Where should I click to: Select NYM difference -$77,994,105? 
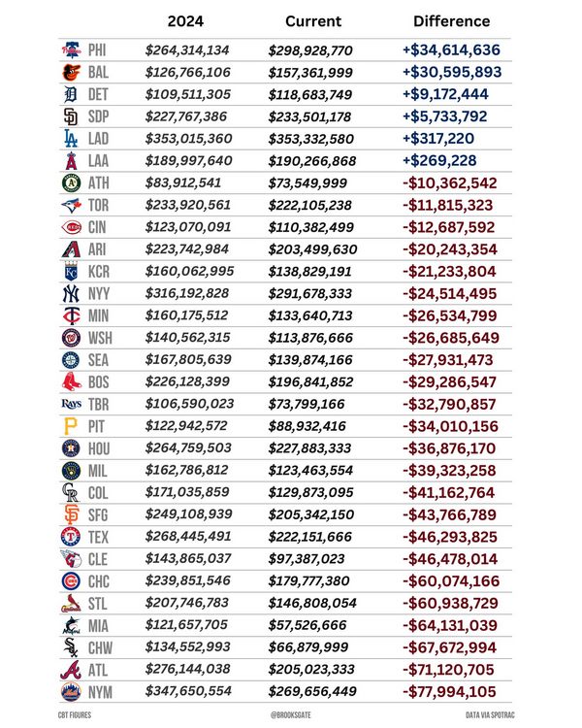pyautogui.click(x=449, y=692)
